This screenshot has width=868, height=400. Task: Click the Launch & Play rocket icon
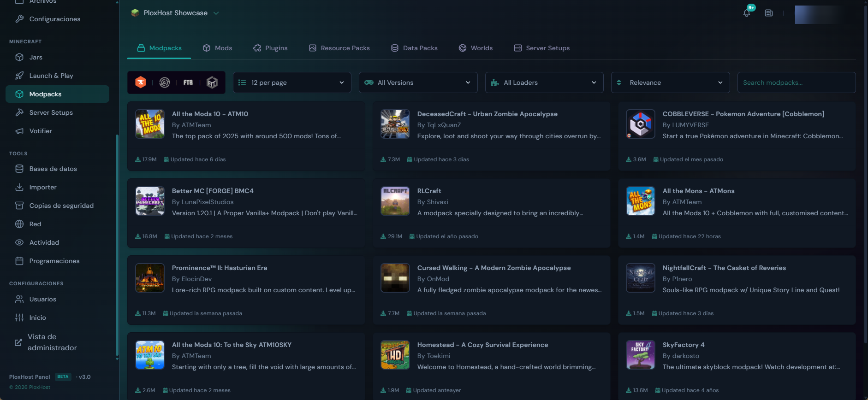tap(19, 76)
